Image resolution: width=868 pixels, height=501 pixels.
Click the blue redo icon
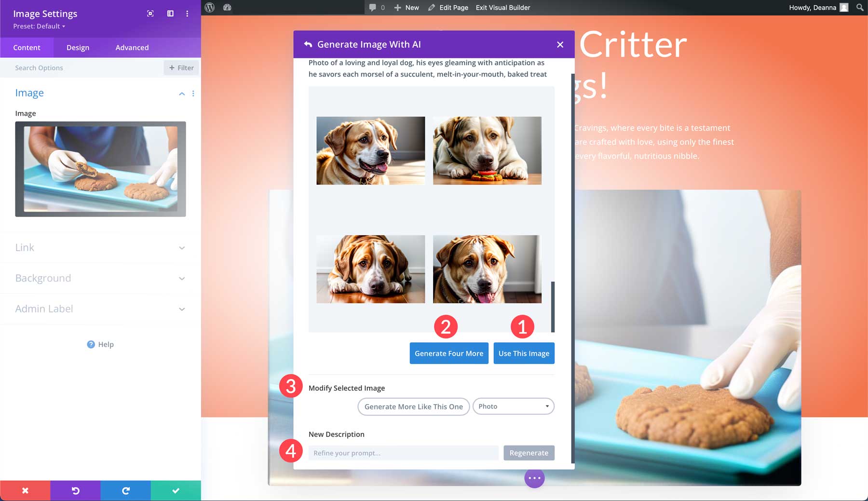point(125,490)
